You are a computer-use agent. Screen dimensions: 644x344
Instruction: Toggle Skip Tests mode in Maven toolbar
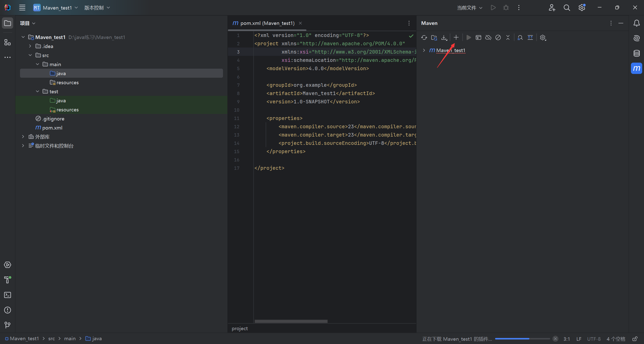(498, 38)
